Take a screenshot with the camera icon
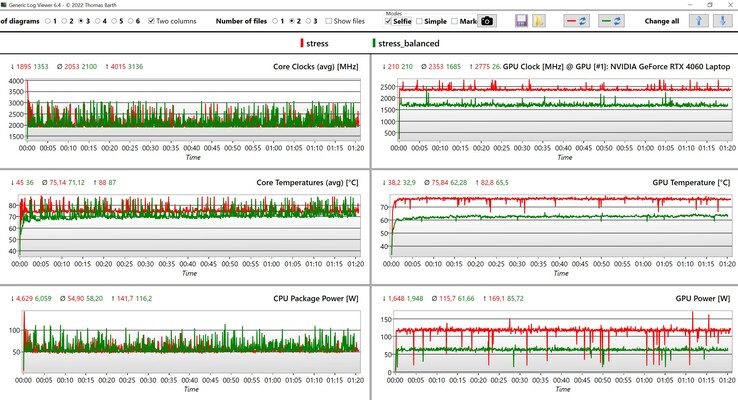The image size is (738, 400). click(487, 21)
